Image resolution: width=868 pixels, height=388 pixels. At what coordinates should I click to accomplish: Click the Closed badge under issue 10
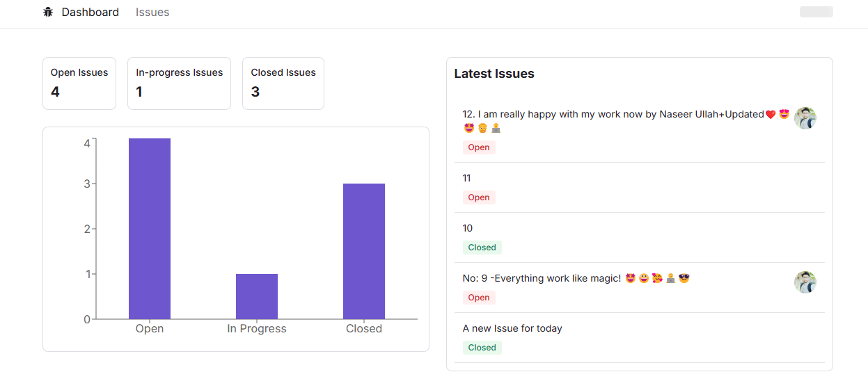click(482, 248)
